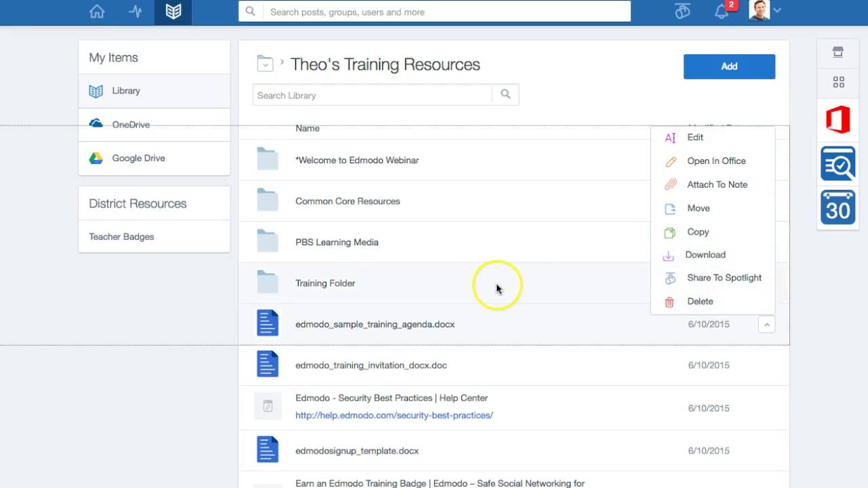Click the Add button
Screen dimensions: 868x488
729,66
